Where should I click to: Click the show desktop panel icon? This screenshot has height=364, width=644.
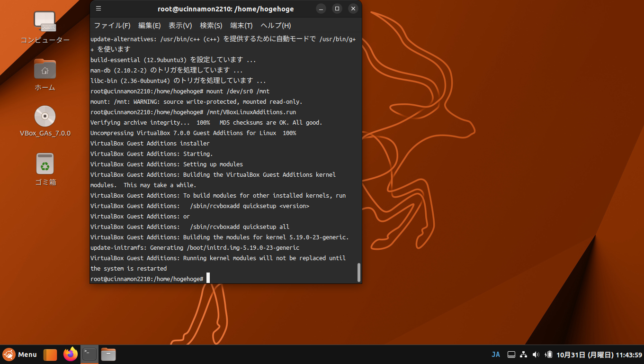click(50, 355)
